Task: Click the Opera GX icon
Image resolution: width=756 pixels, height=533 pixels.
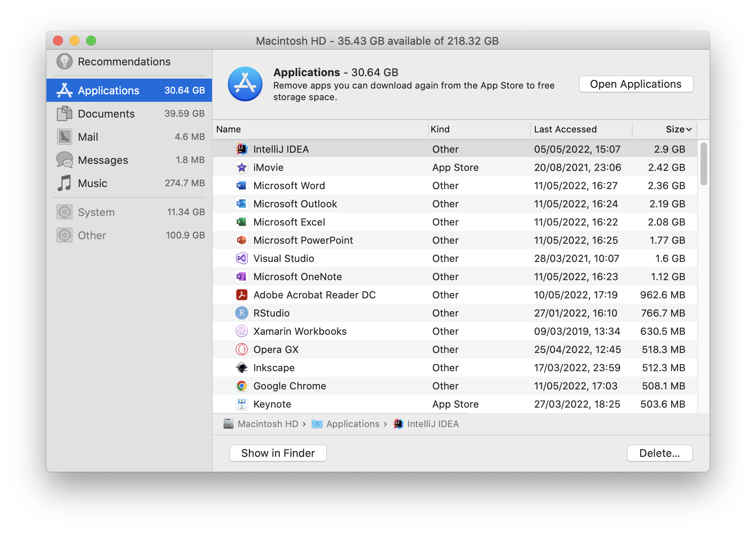Action: click(x=242, y=349)
